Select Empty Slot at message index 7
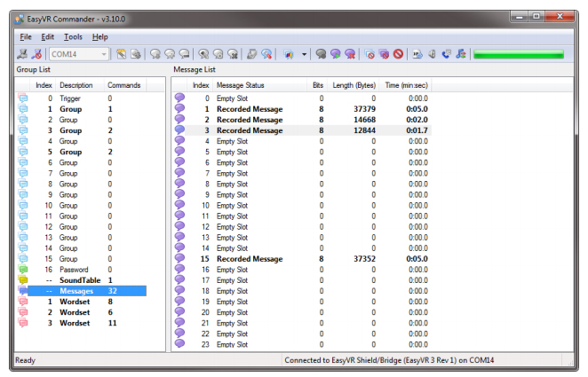Image resolution: width=588 pixels, height=377 pixels. tap(302, 173)
